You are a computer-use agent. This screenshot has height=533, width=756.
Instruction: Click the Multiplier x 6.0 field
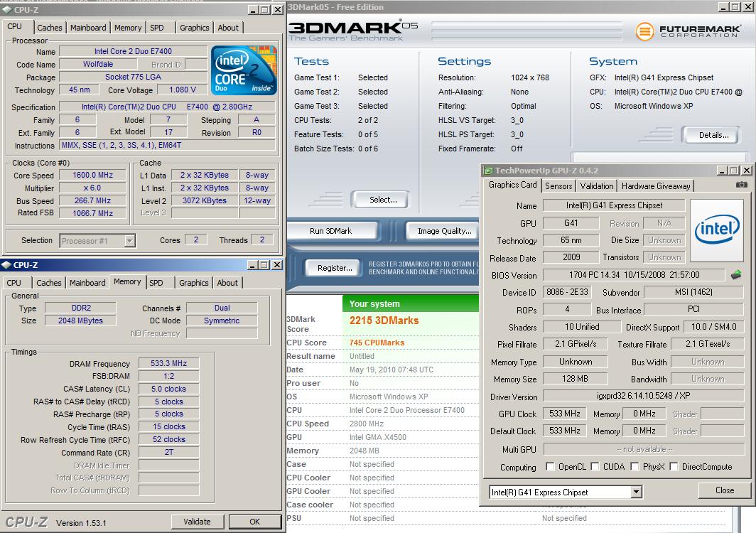(92, 188)
